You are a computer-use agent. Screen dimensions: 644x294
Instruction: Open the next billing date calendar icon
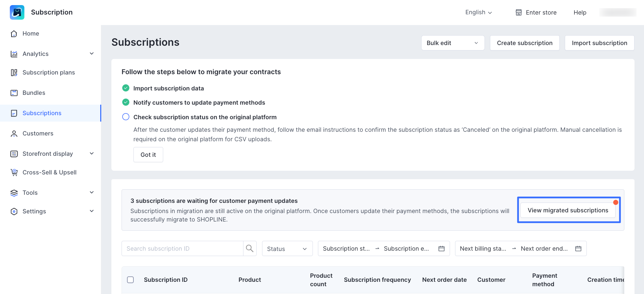(578, 249)
